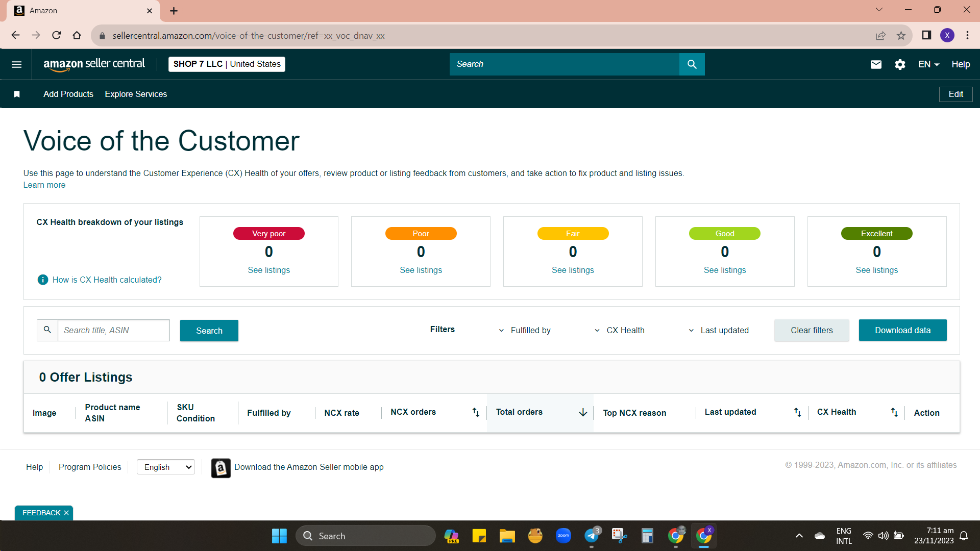Expand the EN language dropdown
The height and width of the screenshot is (551, 980).
point(928,64)
